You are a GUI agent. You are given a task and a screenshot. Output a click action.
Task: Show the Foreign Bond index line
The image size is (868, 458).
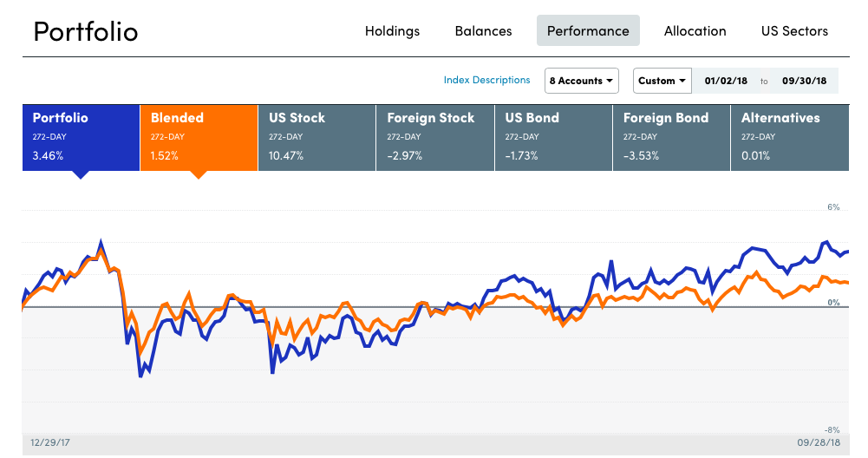coord(670,137)
